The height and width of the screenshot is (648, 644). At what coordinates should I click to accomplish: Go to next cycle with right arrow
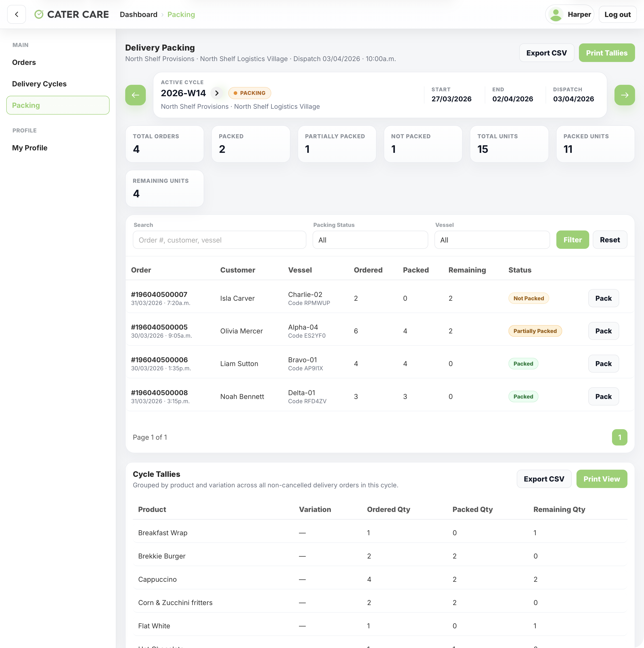(625, 95)
